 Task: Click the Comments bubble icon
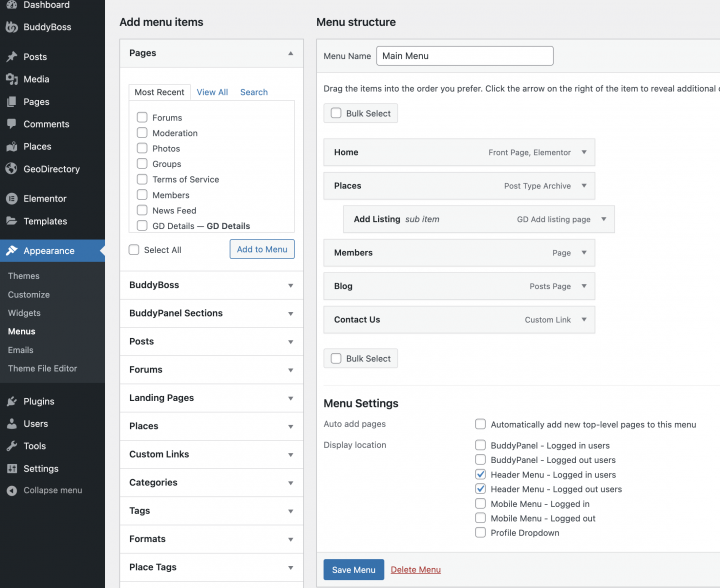(12, 124)
